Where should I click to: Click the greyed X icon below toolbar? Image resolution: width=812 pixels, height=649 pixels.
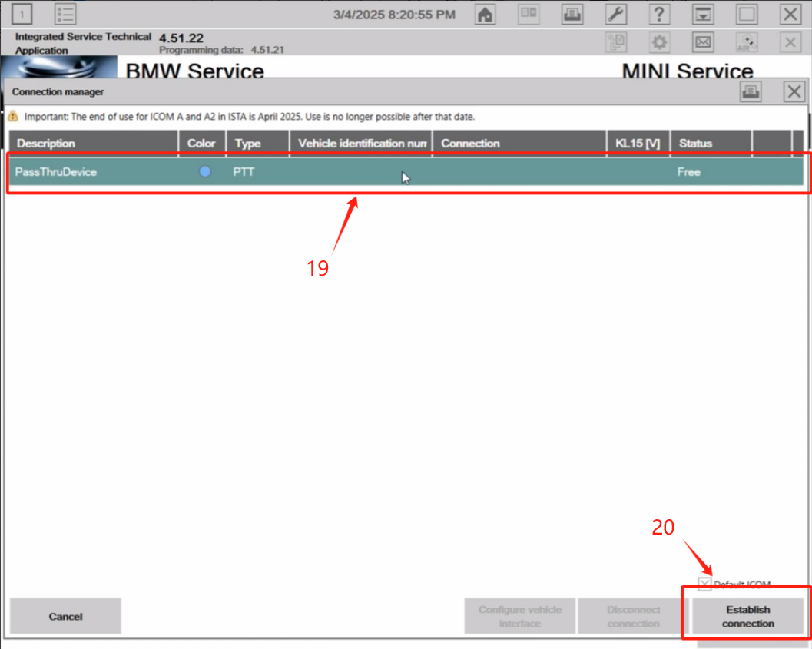coord(790,42)
